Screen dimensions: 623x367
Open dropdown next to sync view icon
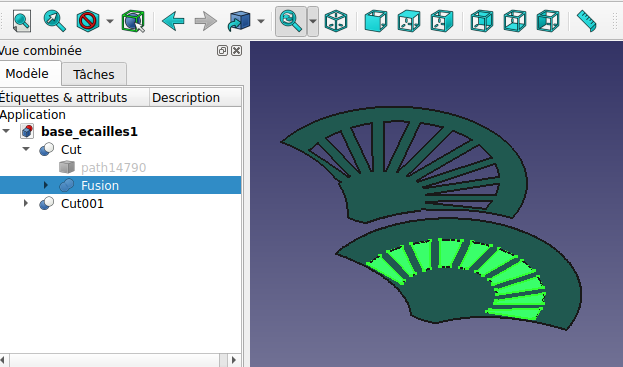[x=313, y=21]
